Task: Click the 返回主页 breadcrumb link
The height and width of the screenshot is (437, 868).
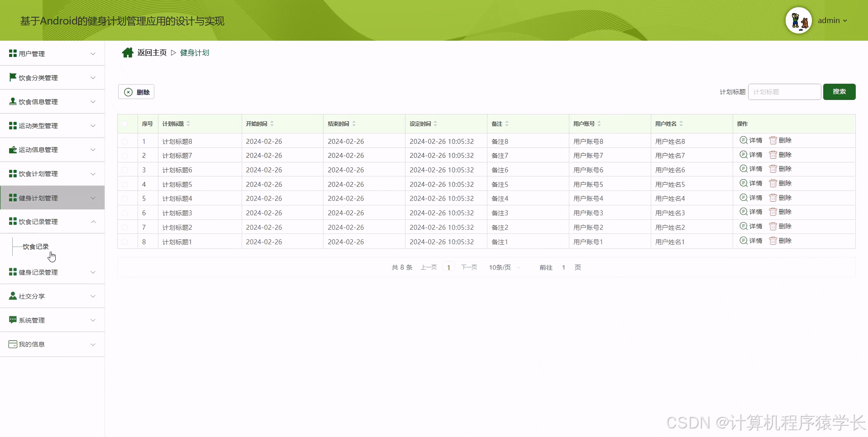Action: (x=152, y=53)
